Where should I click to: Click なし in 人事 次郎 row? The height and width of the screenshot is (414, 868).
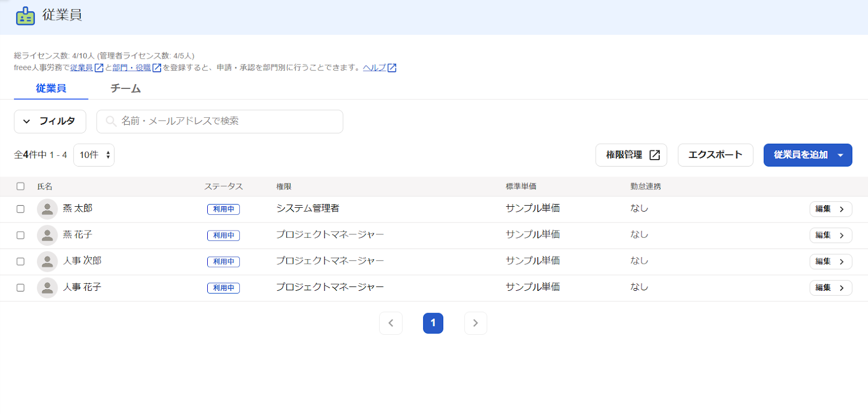(639, 261)
